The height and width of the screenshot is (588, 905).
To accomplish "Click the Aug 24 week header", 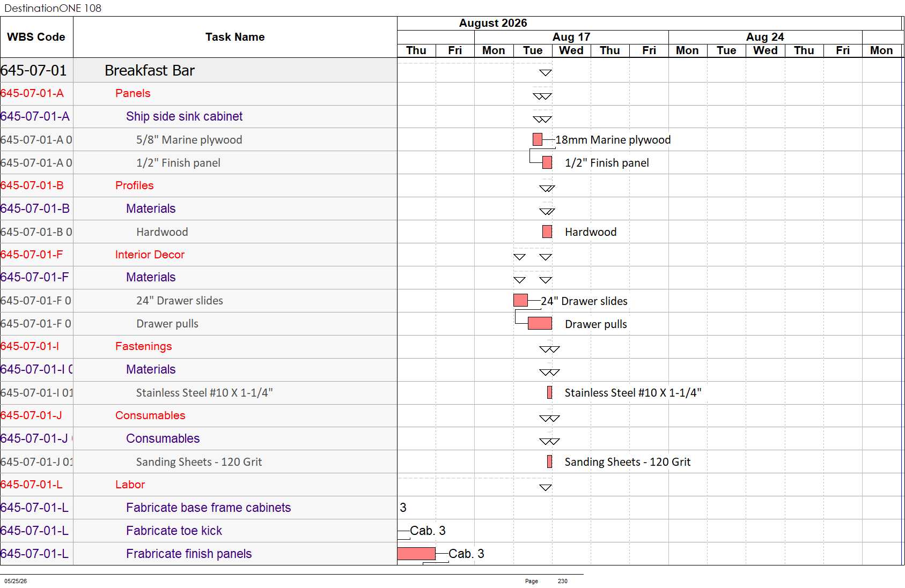I will click(765, 37).
